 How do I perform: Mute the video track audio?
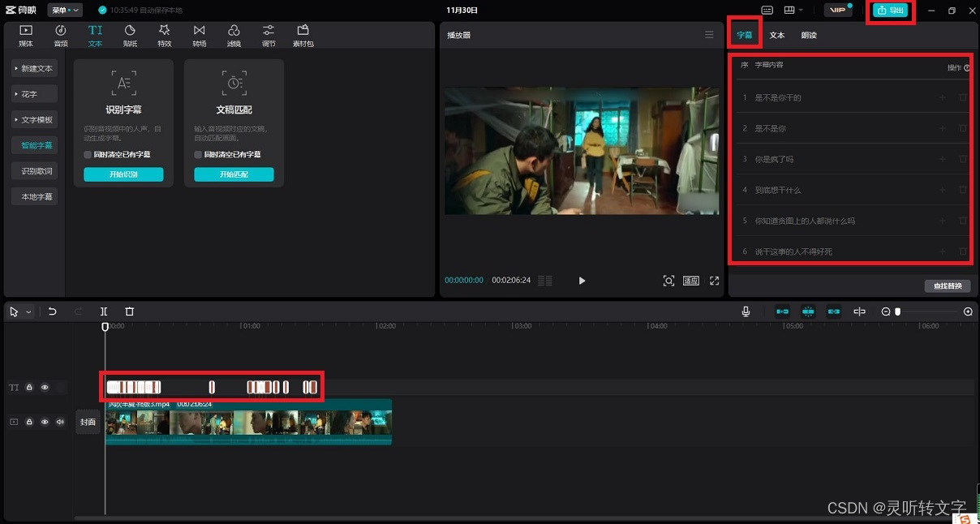pos(60,422)
